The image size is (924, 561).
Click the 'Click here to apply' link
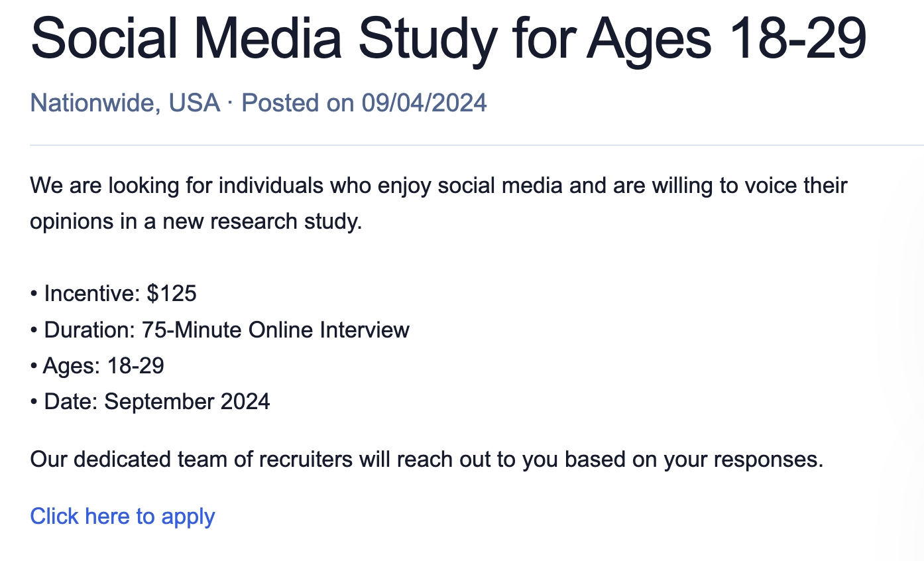click(x=123, y=516)
